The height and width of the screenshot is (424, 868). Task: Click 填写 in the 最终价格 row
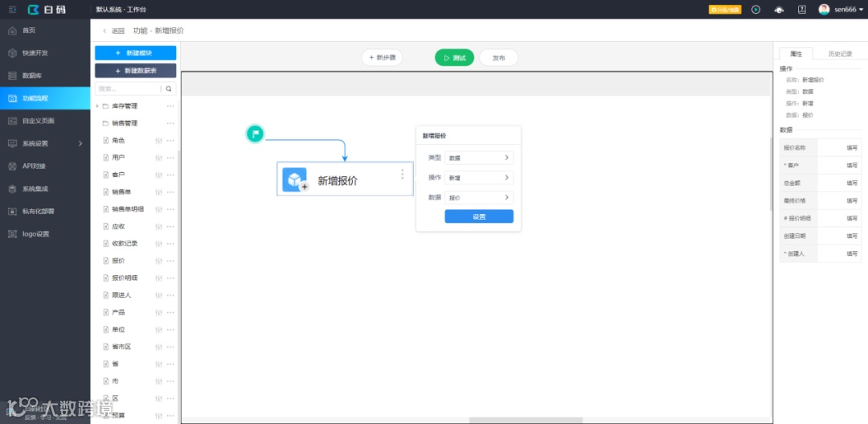[852, 200]
